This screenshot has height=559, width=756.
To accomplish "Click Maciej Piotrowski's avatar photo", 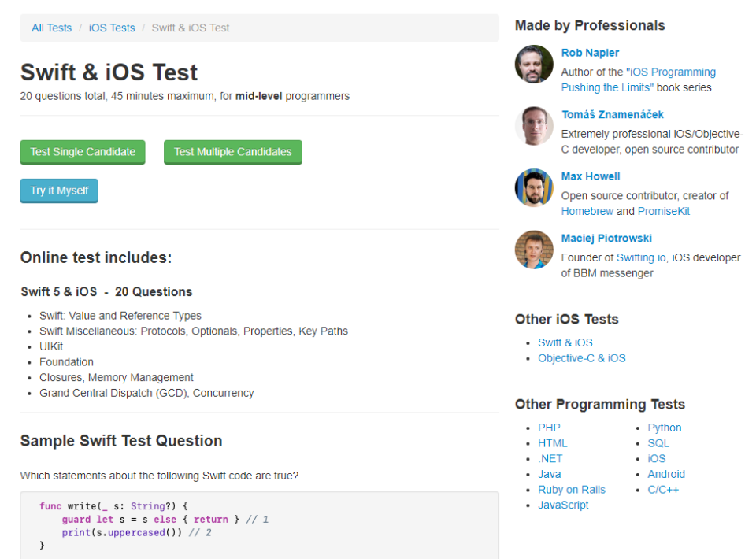I will coord(534,250).
